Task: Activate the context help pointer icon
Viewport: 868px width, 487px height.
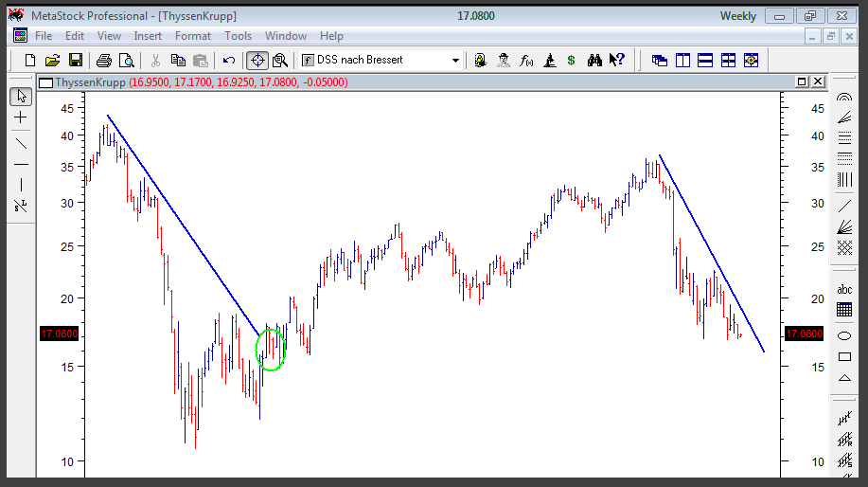Action: pos(616,61)
